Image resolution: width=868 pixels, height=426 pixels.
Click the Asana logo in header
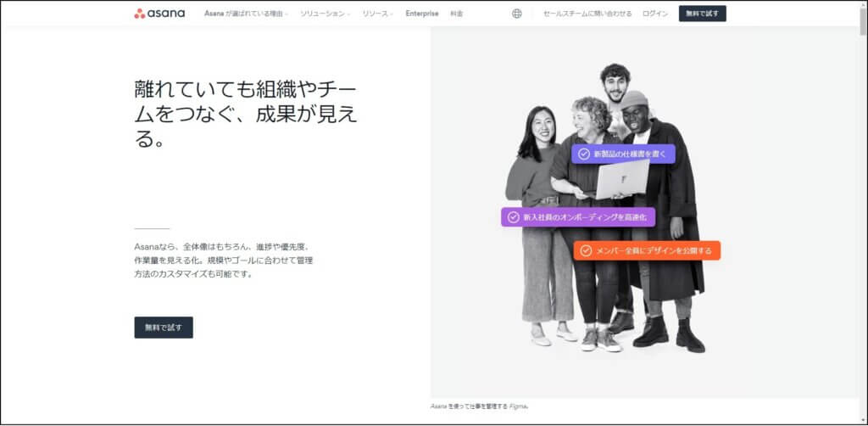(159, 14)
